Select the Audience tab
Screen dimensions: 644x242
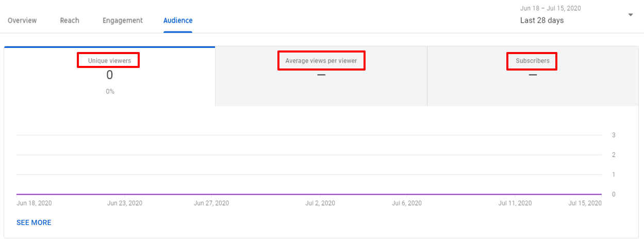click(178, 21)
